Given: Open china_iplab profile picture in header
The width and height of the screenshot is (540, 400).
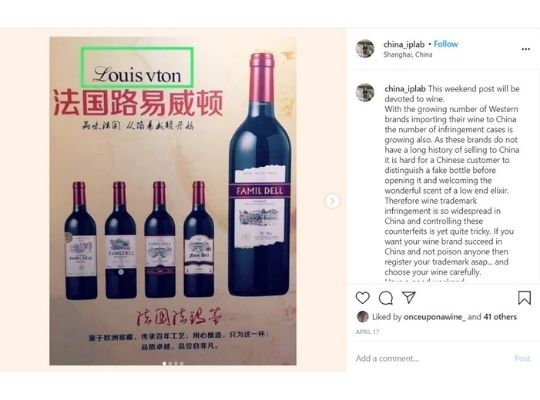Looking at the screenshot, I should (x=365, y=49).
